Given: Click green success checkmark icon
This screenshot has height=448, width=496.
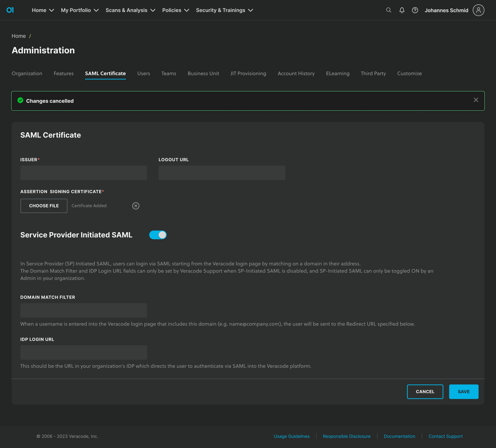Looking at the screenshot, I should click(20, 100).
